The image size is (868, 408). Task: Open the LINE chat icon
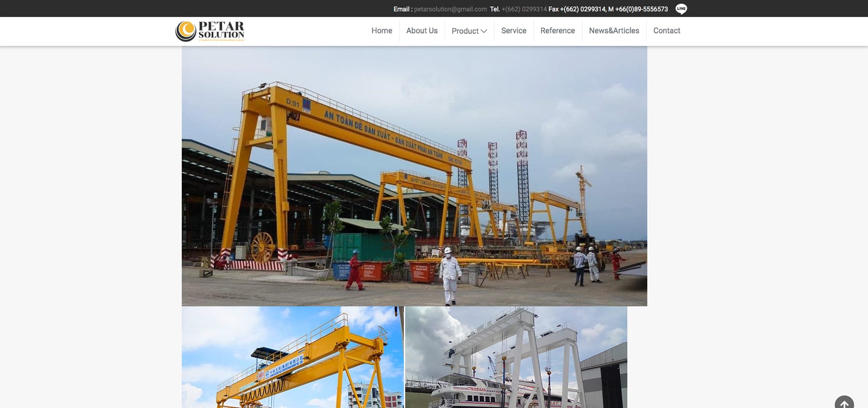pyautogui.click(x=681, y=9)
